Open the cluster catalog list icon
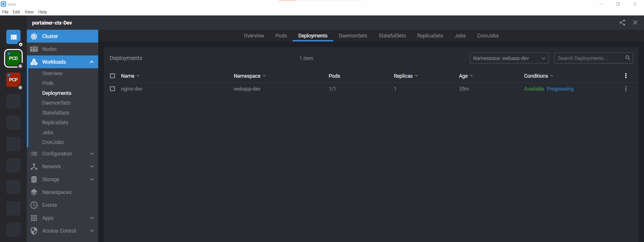The width and height of the screenshot is (644, 242). [13, 37]
